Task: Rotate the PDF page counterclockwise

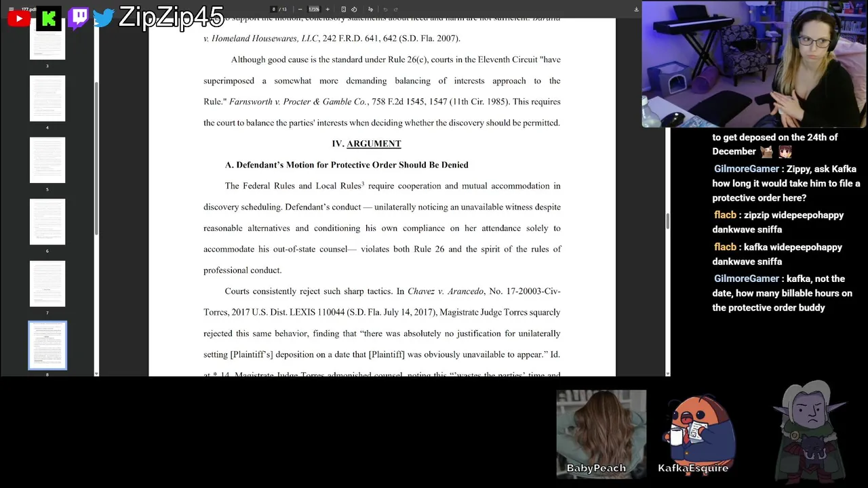Action: pos(354,9)
